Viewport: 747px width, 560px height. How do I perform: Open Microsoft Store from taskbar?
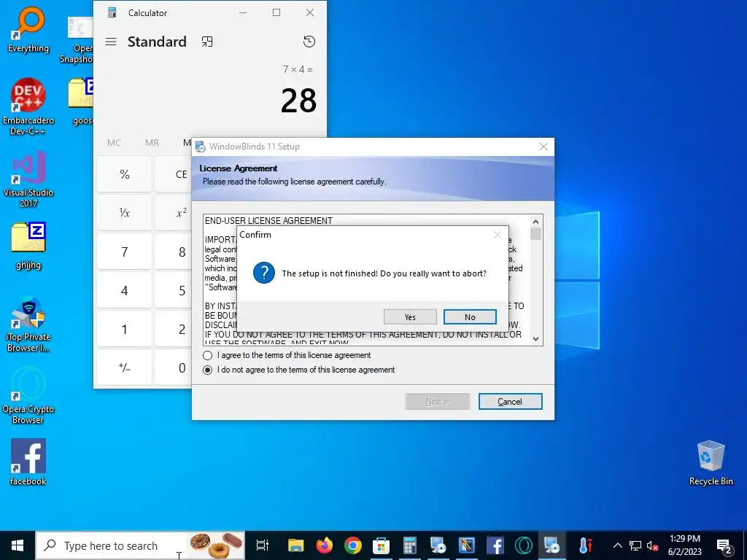381,545
